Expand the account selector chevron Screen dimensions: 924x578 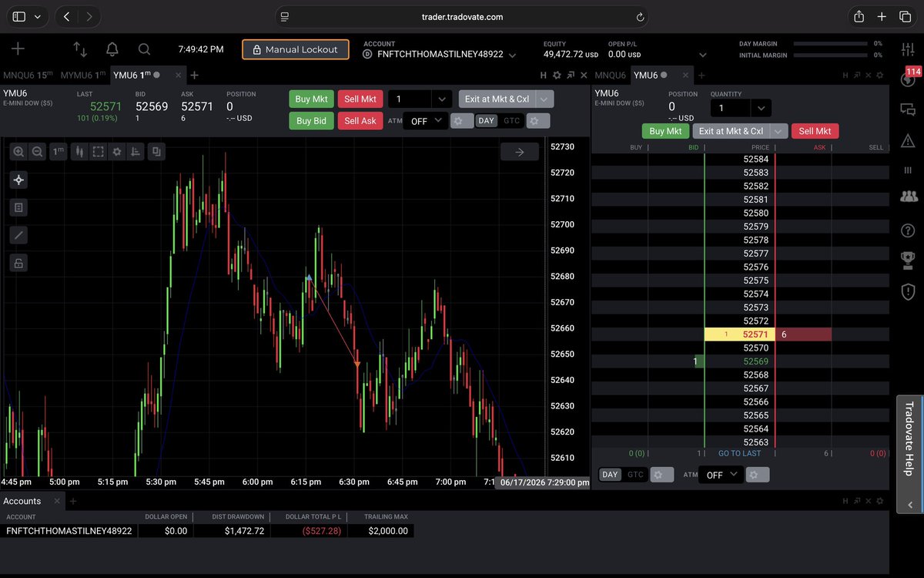tap(512, 55)
